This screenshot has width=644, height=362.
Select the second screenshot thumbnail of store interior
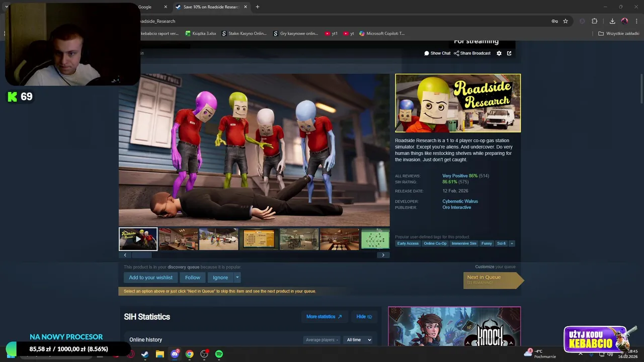coord(179,239)
